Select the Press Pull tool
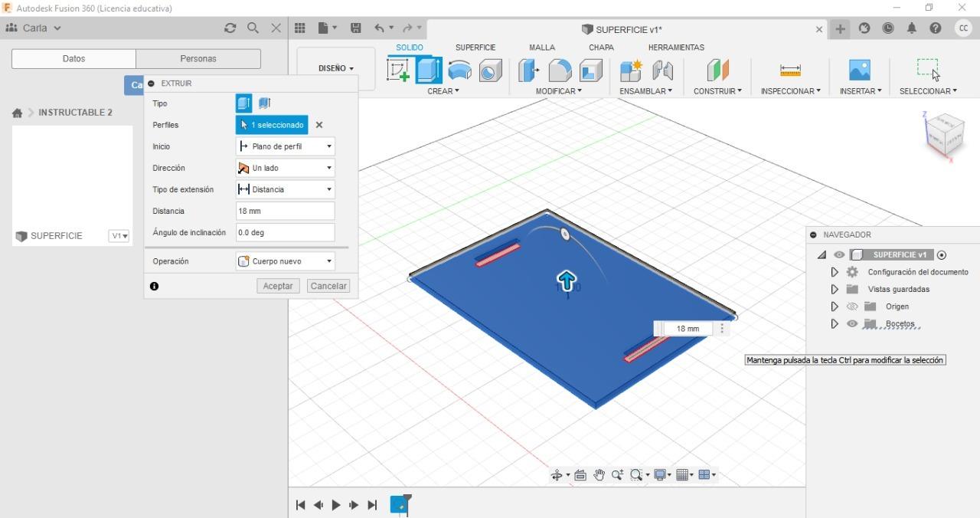 [528, 70]
